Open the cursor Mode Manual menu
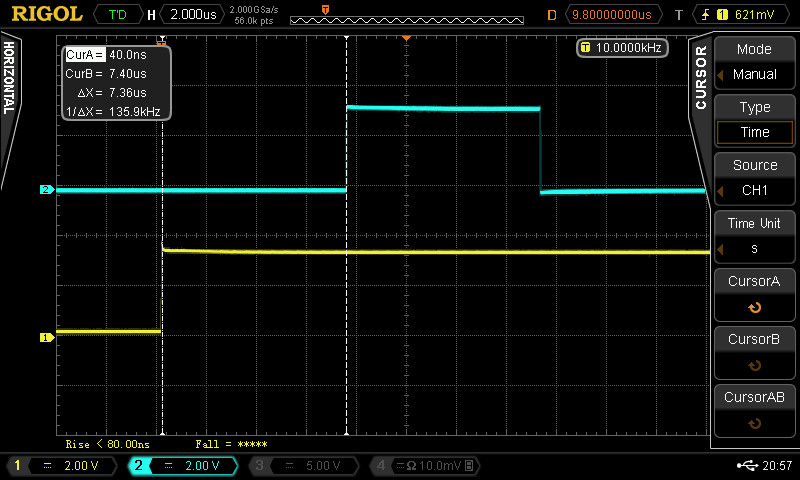The height and width of the screenshot is (480, 800). [754, 62]
